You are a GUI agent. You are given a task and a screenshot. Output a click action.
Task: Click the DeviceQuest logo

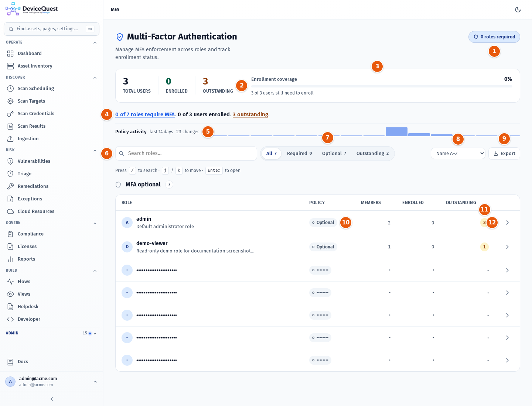tap(32, 9)
